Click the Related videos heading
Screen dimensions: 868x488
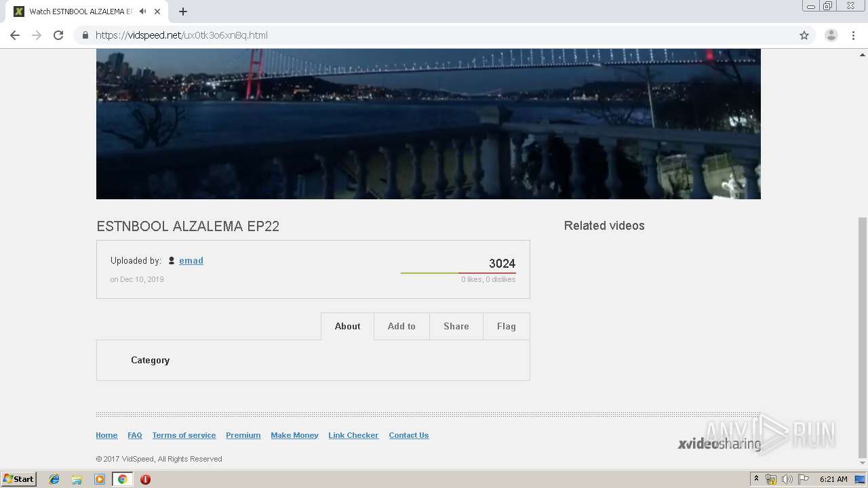[x=604, y=226]
